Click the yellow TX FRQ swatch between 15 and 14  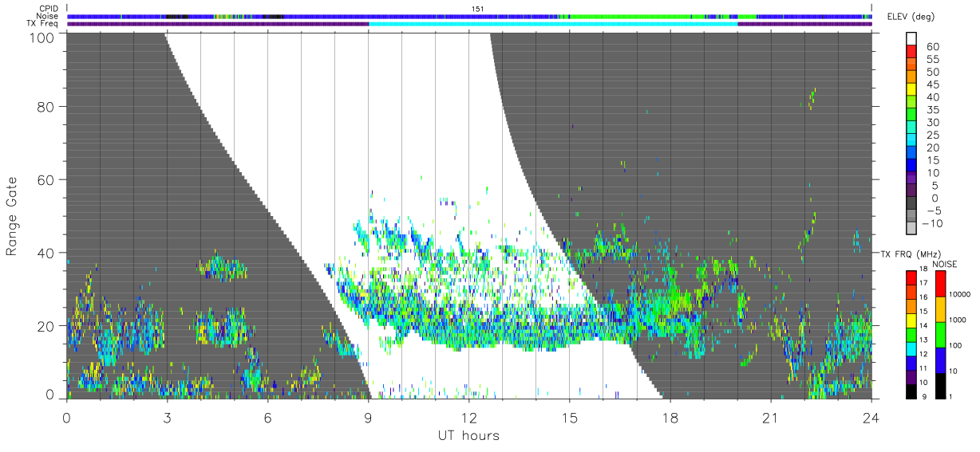pyautogui.click(x=911, y=320)
